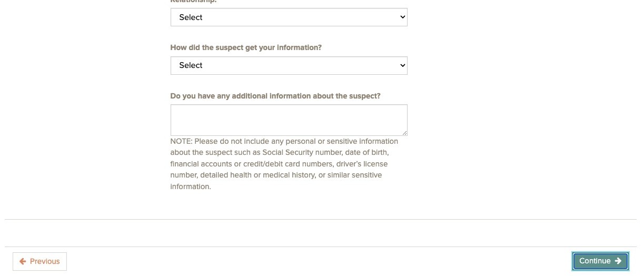Click the left arrow icon on Previous

click(23, 261)
